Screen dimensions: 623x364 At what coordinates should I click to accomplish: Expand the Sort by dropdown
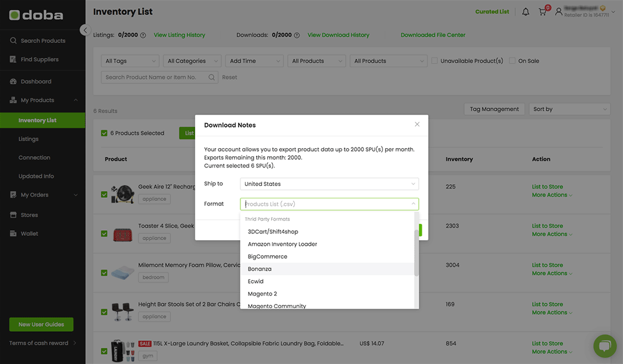[569, 109]
